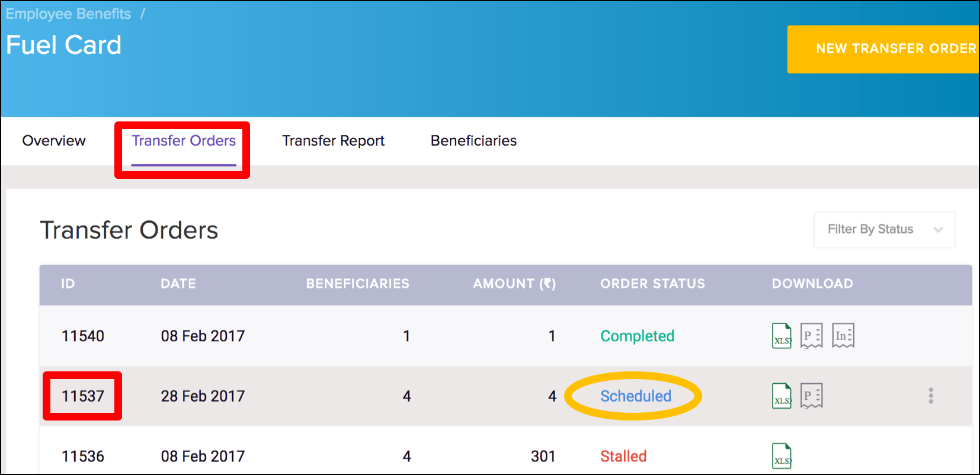Download XLS file for order 11540
Viewport: 980px width, 475px height.
782,336
